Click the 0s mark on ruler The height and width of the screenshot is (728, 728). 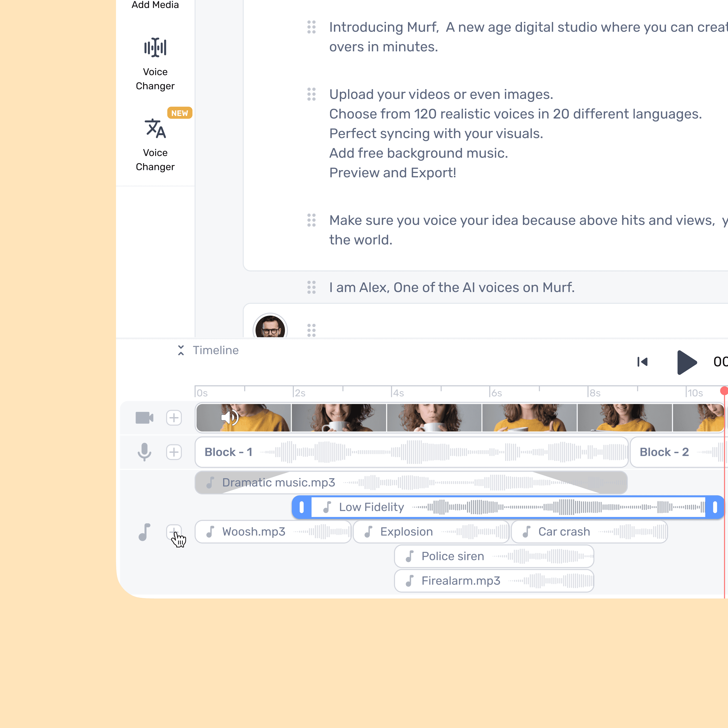coord(202,393)
